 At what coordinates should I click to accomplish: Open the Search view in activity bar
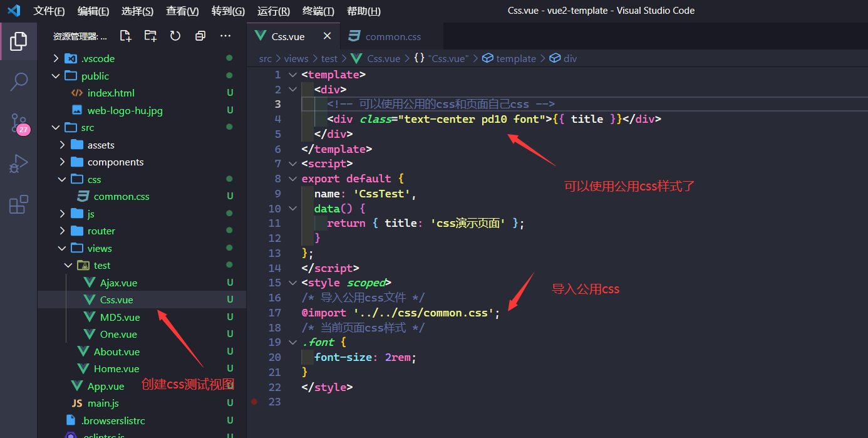coord(19,81)
